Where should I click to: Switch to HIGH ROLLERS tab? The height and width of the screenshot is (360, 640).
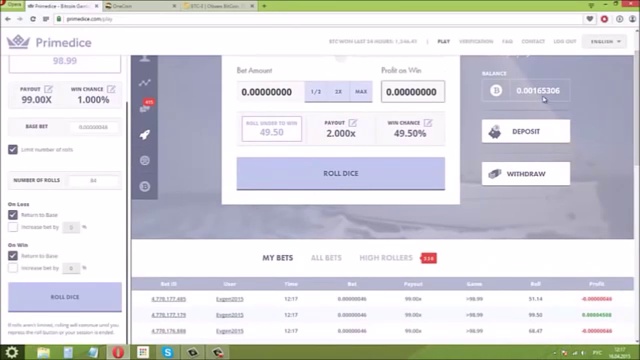pyautogui.click(x=386, y=258)
